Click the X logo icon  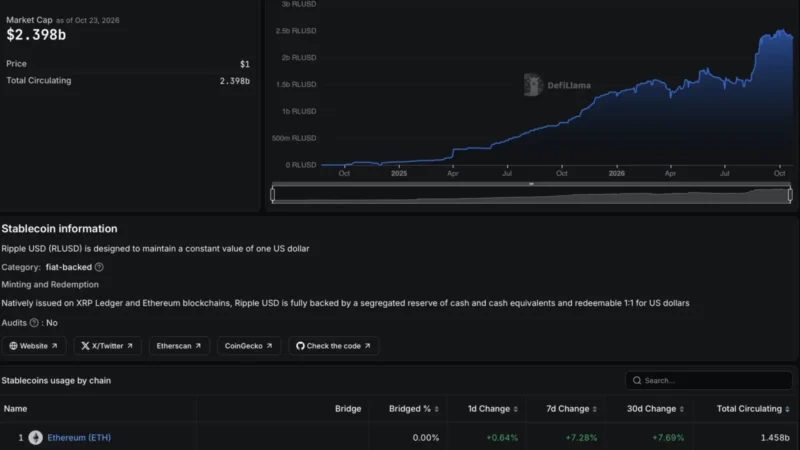[x=85, y=346]
